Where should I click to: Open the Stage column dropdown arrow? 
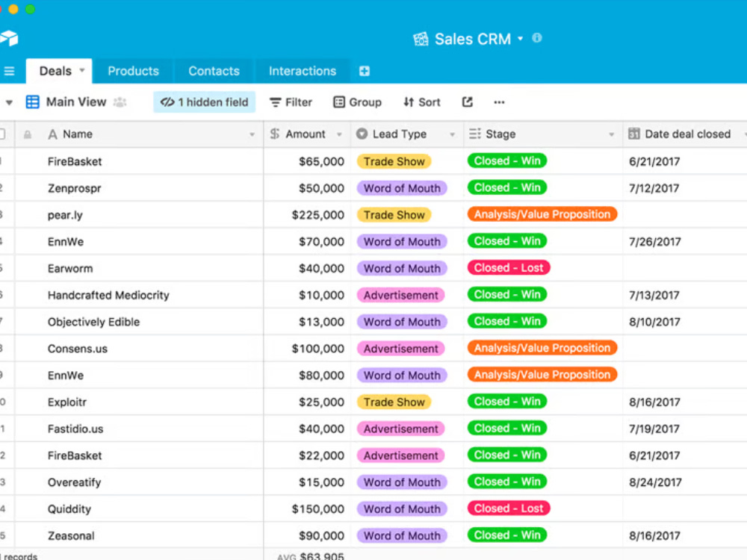tap(611, 134)
